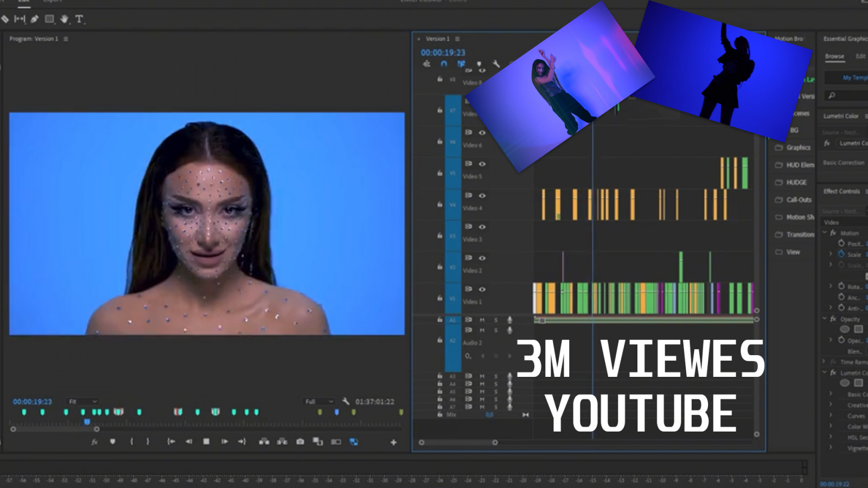Export a frame with the camera icon
The width and height of the screenshot is (868, 488).
[300, 441]
